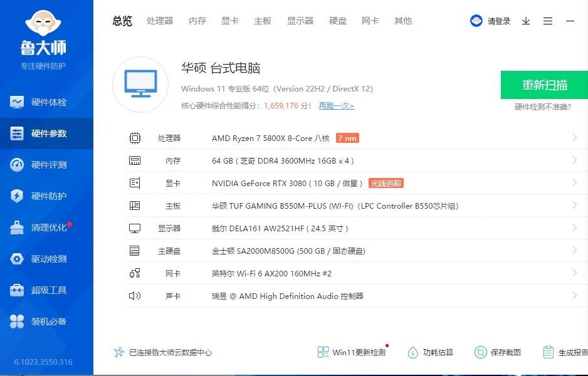The height and width of the screenshot is (376, 588).
Task: Open 驱动检测 driver icon
Action: point(17,259)
